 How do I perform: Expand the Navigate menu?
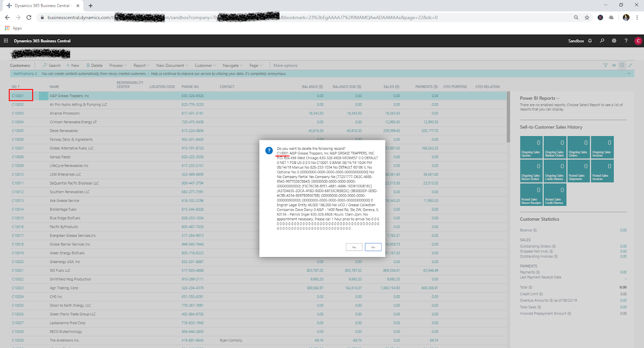tap(233, 65)
